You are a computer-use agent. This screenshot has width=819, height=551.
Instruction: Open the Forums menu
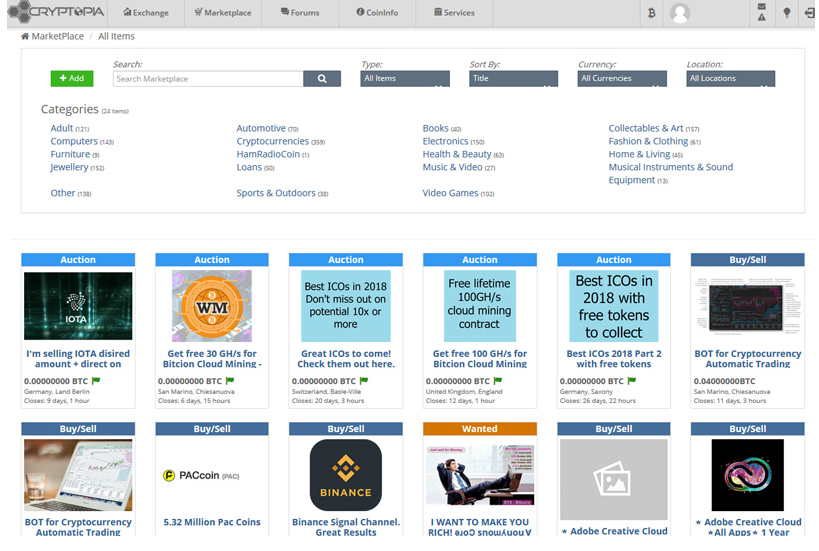[x=300, y=13]
